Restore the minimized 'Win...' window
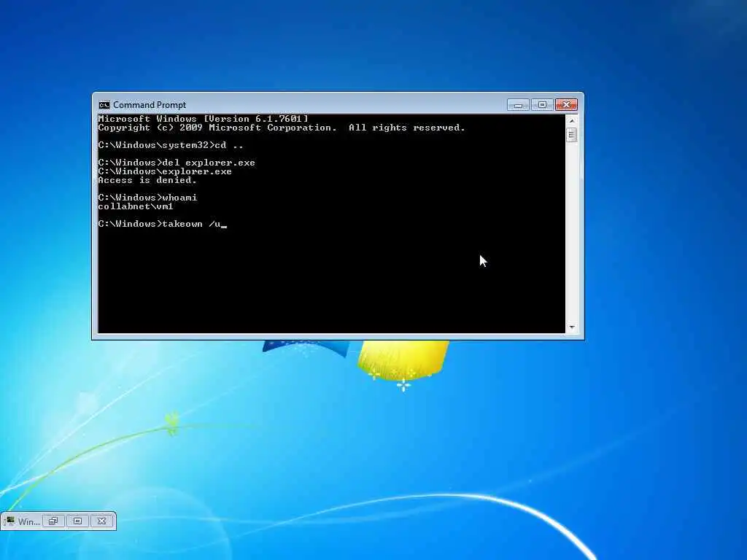 click(53, 521)
